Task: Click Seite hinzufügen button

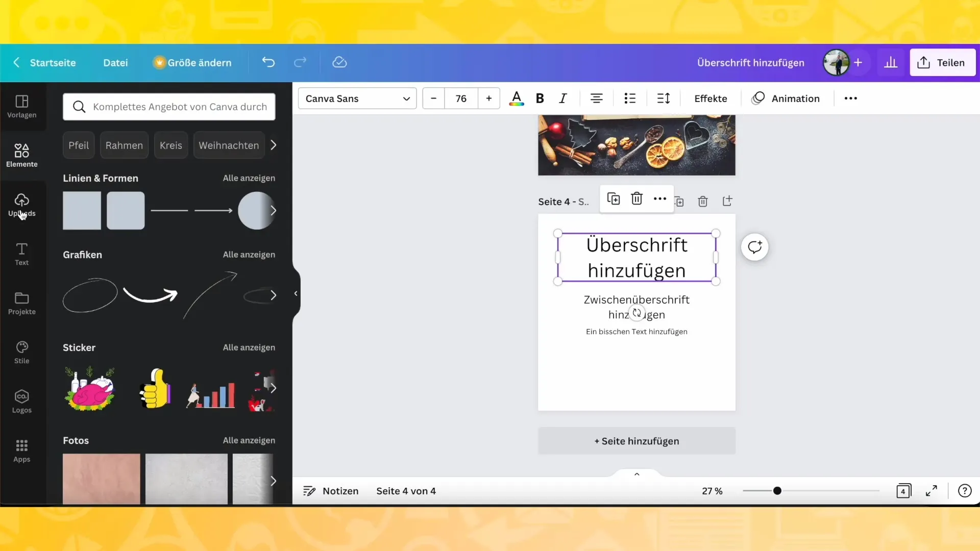Action: point(636,441)
